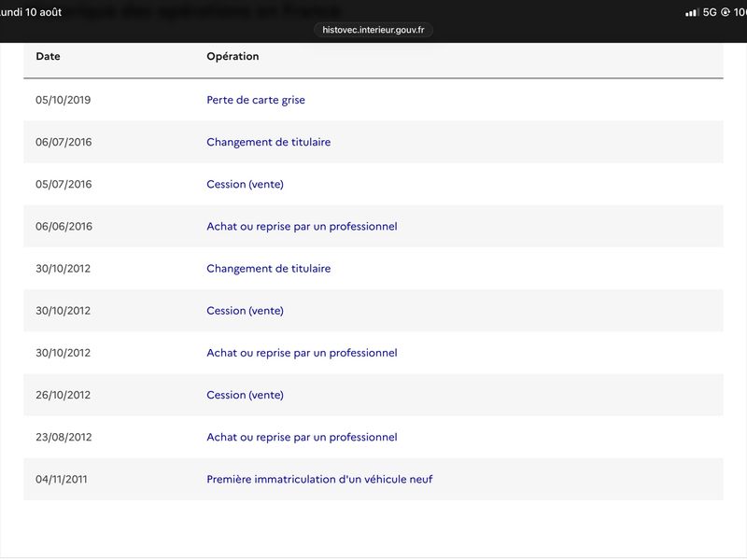Image resolution: width=747 pixels, height=560 pixels.
Task: Tap the 5G network indicator
Action: point(710,12)
